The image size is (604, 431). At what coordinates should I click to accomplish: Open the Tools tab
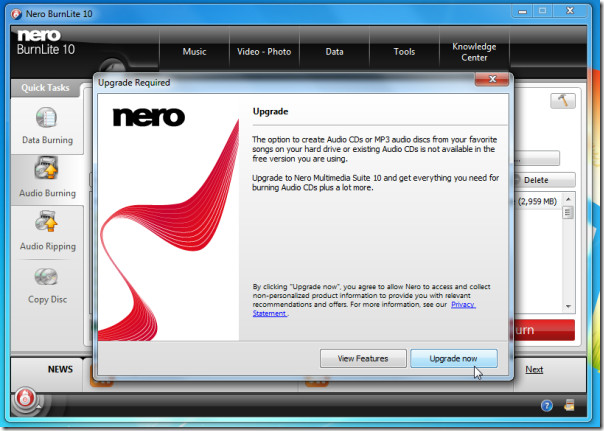404,52
